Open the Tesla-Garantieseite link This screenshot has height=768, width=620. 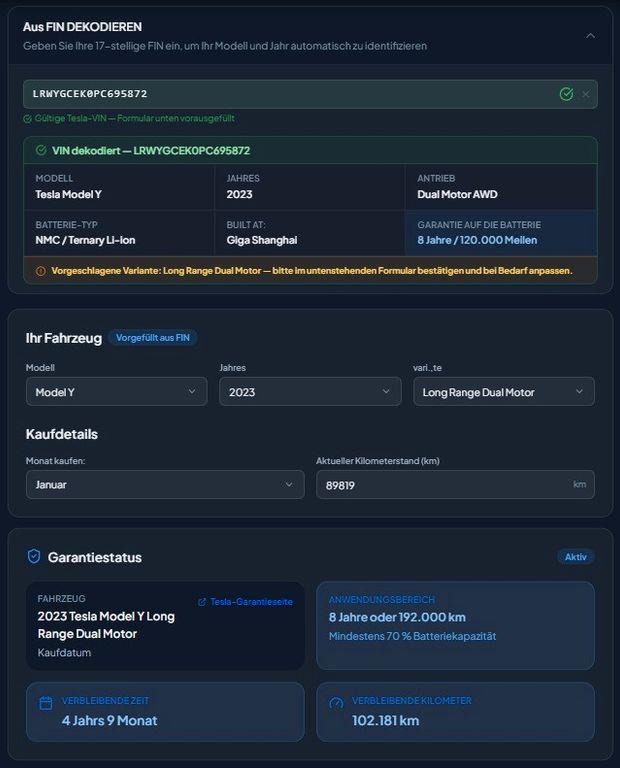point(245,602)
